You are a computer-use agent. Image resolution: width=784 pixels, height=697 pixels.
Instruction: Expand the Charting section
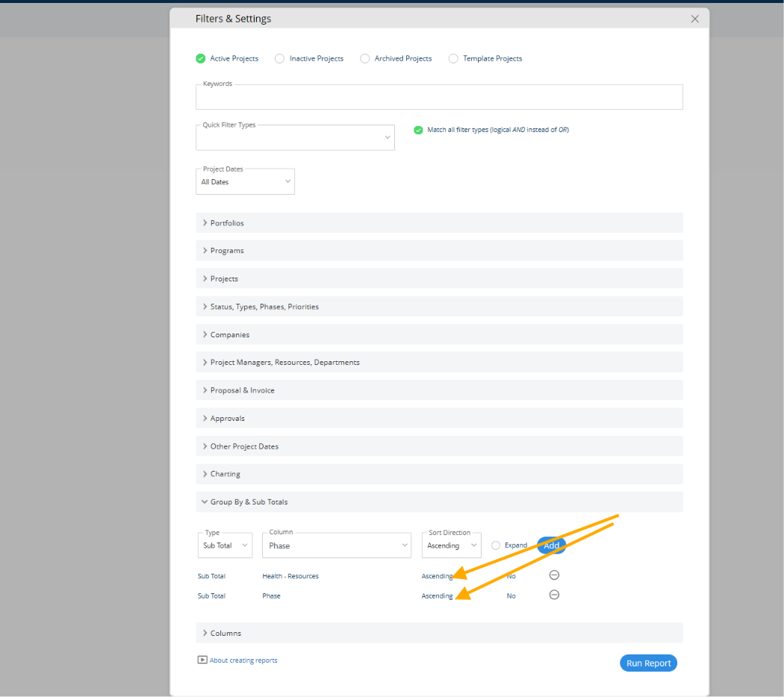(439, 474)
